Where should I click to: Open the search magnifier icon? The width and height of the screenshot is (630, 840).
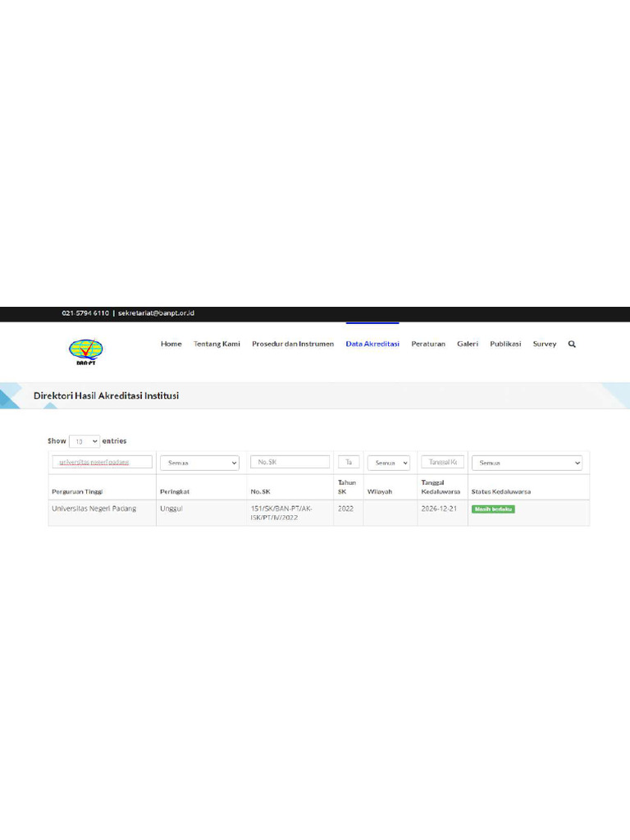click(572, 344)
